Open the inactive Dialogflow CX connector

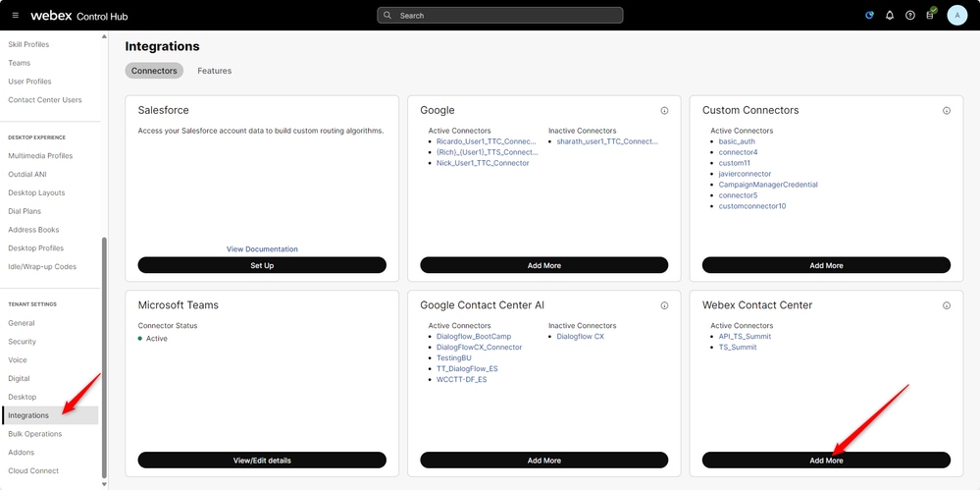581,337
